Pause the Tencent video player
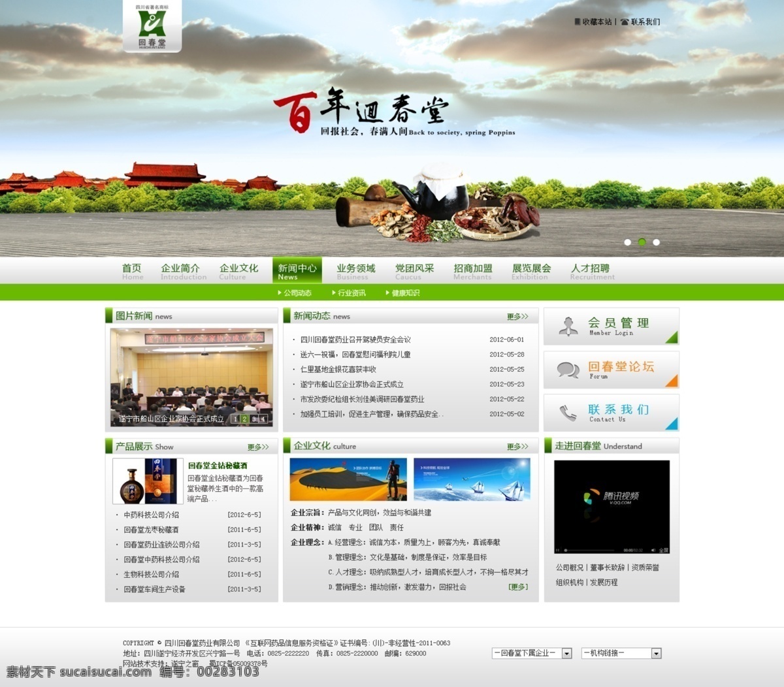Viewport: 784px width, 687px height. [558, 551]
